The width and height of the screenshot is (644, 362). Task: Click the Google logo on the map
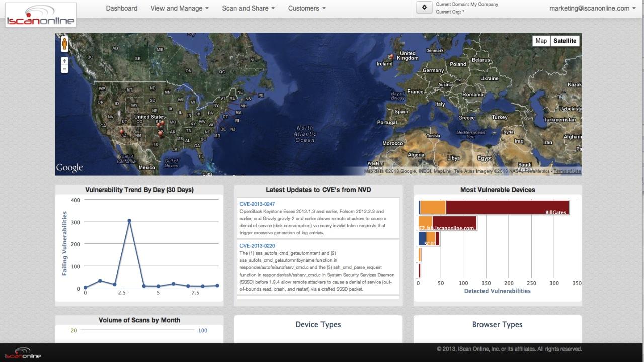69,168
